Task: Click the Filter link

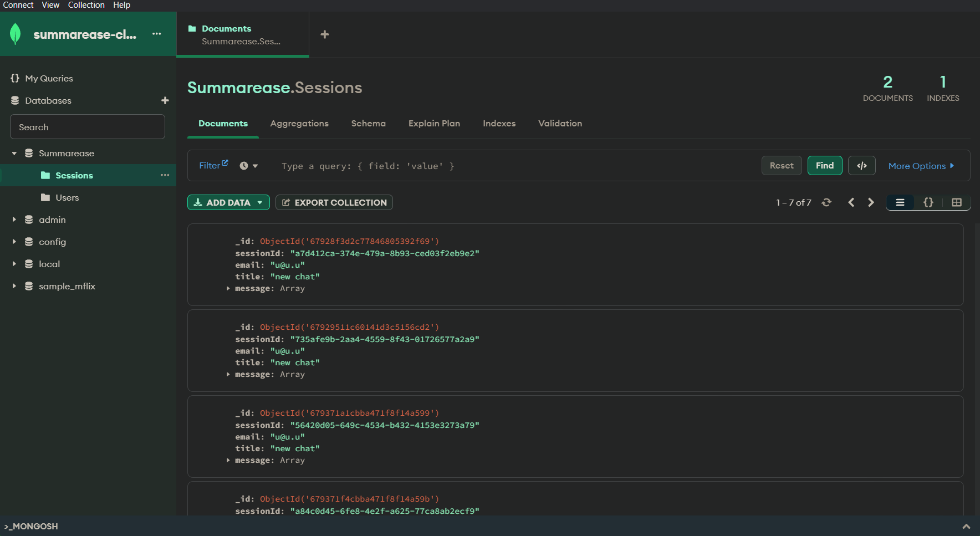Action: [x=210, y=166]
